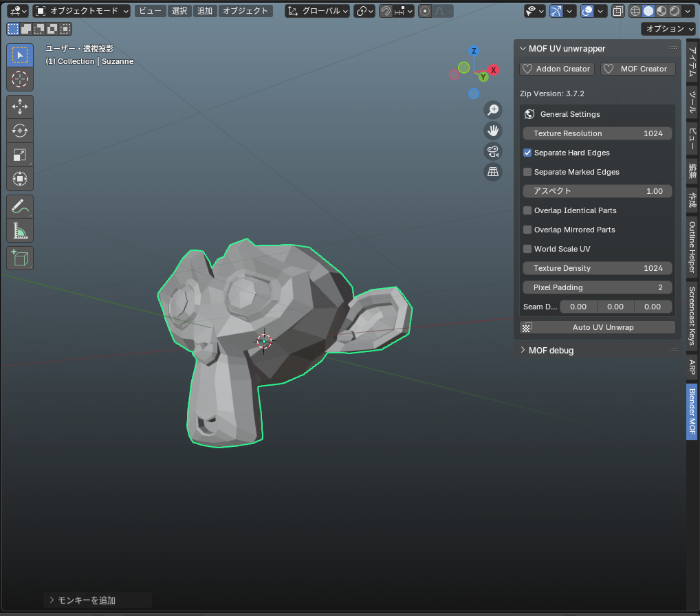This screenshot has height=616, width=700.
Task: Enable World Scale UV checkbox
Action: (x=527, y=249)
